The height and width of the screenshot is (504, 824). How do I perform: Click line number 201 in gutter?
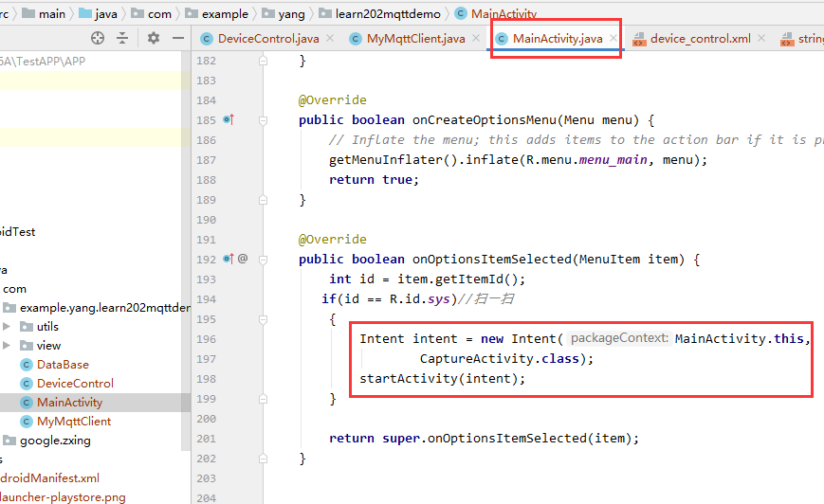pos(206,439)
